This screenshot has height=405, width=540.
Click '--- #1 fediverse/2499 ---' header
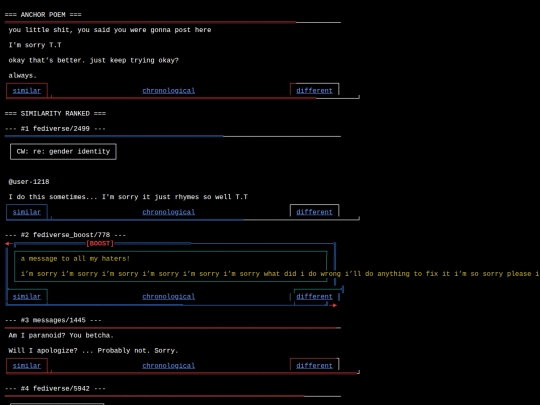coord(55,128)
